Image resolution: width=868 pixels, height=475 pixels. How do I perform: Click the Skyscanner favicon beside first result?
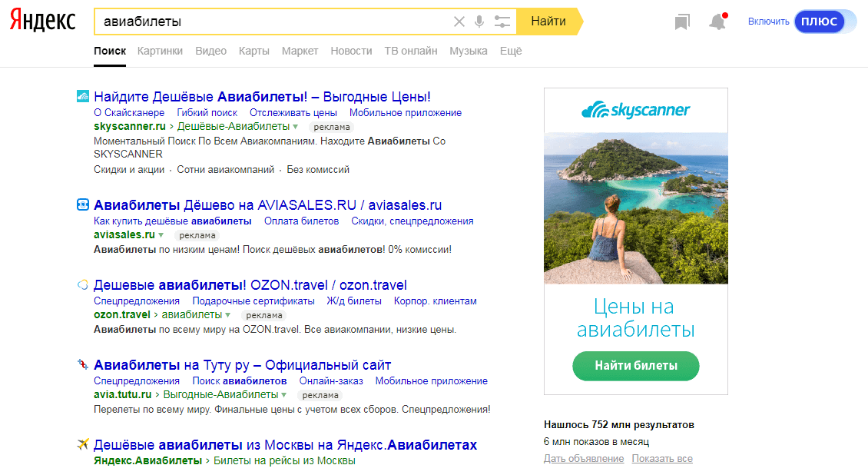[x=83, y=97]
